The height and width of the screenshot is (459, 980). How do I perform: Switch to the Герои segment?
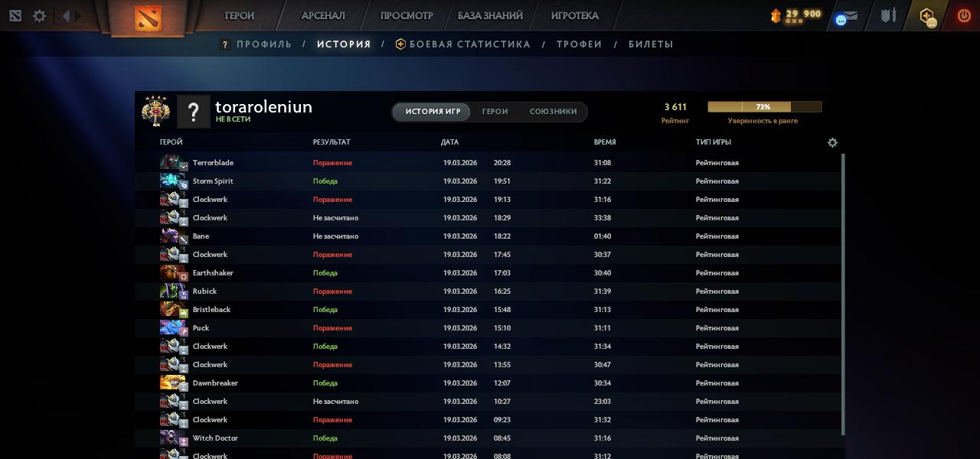tap(495, 112)
